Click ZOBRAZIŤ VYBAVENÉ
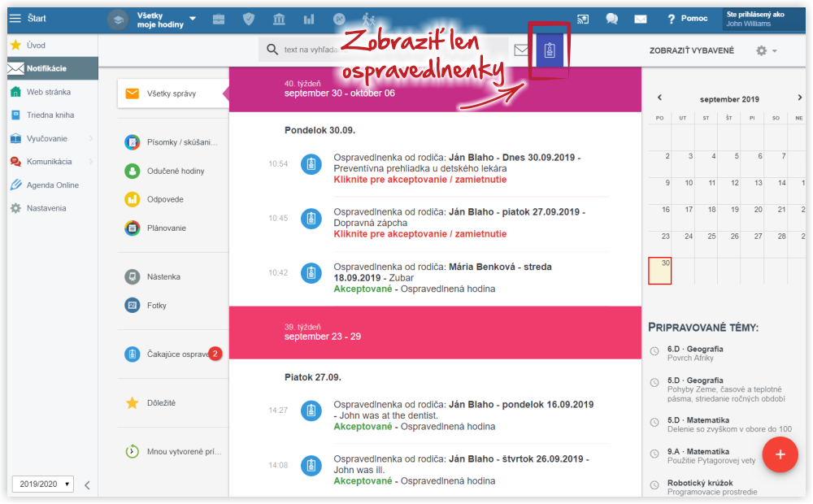Viewport: 813px width, 504px height. [692, 50]
